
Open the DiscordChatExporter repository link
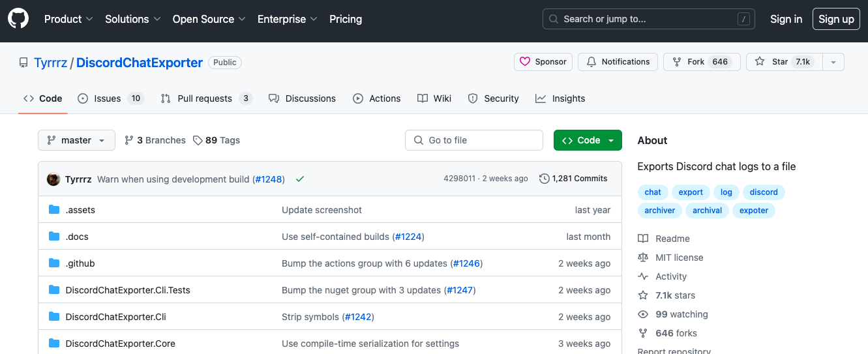(x=140, y=63)
